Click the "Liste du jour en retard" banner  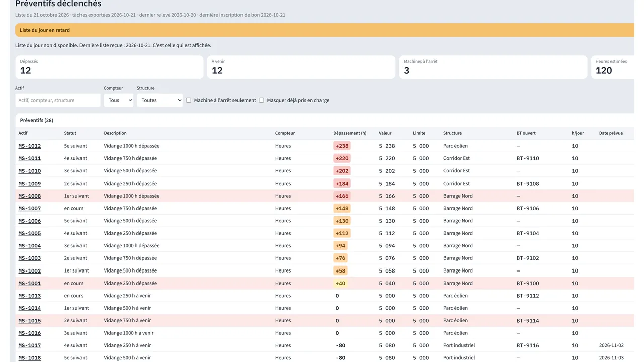325,30
